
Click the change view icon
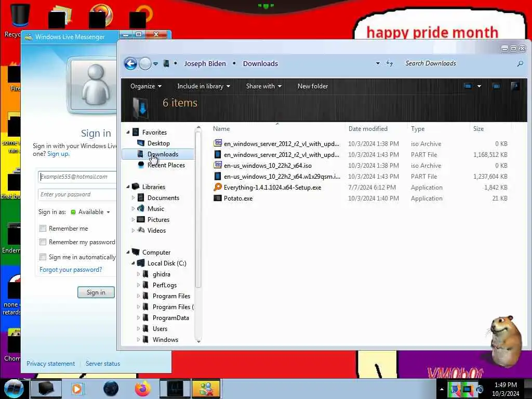468,86
